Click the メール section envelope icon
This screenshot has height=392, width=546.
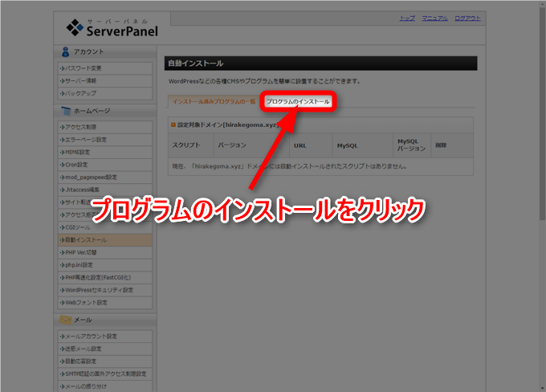click(x=65, y=320)
